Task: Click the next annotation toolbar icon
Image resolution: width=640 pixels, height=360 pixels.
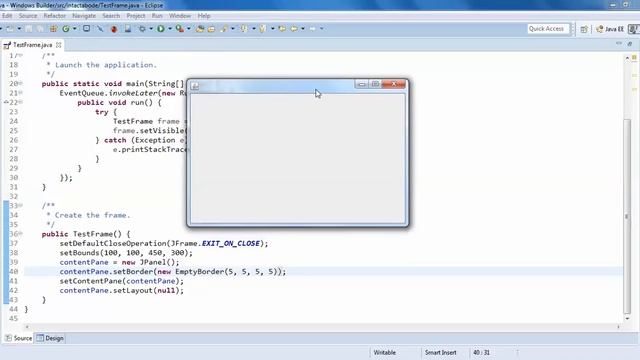Action: coord(244,29)
